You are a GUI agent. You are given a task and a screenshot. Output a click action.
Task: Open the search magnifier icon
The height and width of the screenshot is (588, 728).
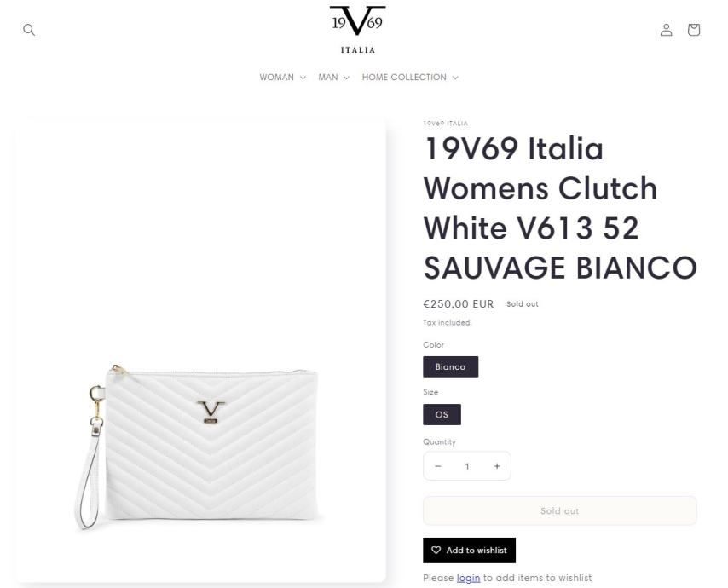(x=29, y=30)
